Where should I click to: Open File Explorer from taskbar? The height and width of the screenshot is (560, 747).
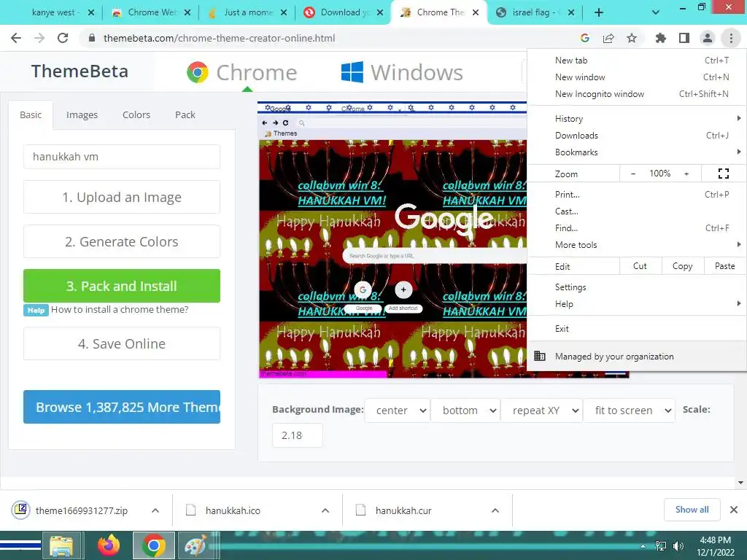(x=61, y=545)
